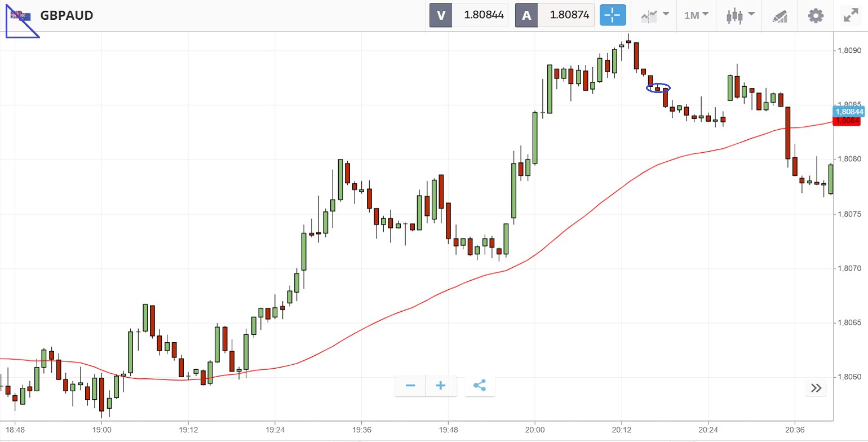
Task: Toggle the crosshair cursor button
Action: 613,15
